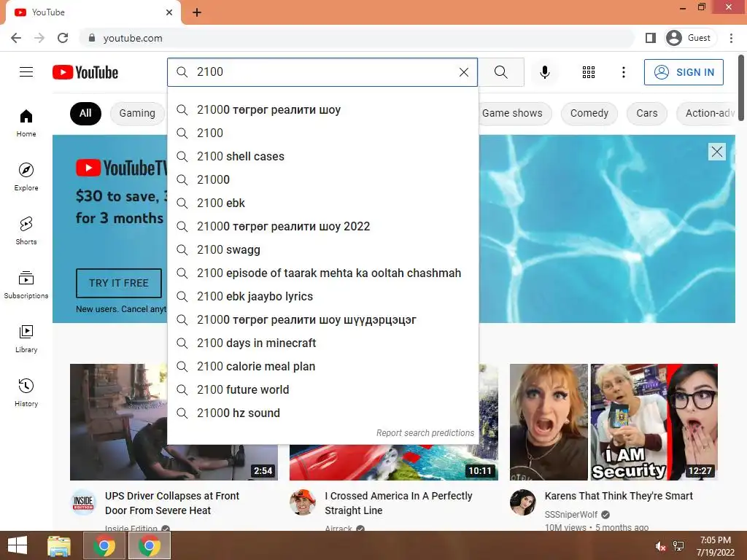Choose suggestion '2100 calorie meal plan'
The image size is (747, 560).
tap(322, 366)
